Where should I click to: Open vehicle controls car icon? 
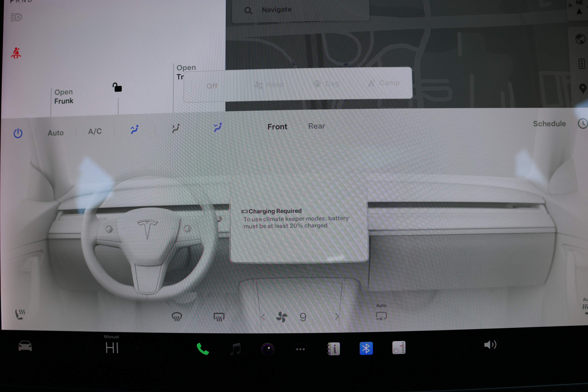25,346
